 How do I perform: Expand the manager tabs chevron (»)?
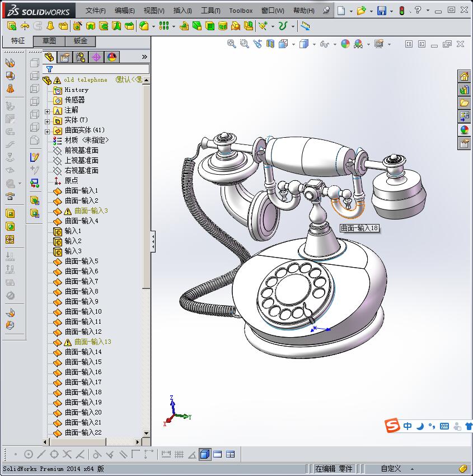tap(144, 57)
